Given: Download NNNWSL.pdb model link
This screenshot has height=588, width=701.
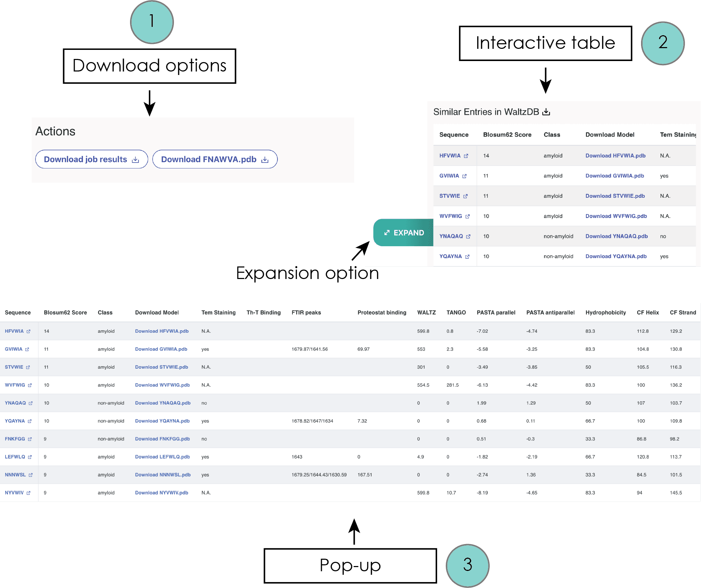Looking at the screenshot, I should 163,475.
